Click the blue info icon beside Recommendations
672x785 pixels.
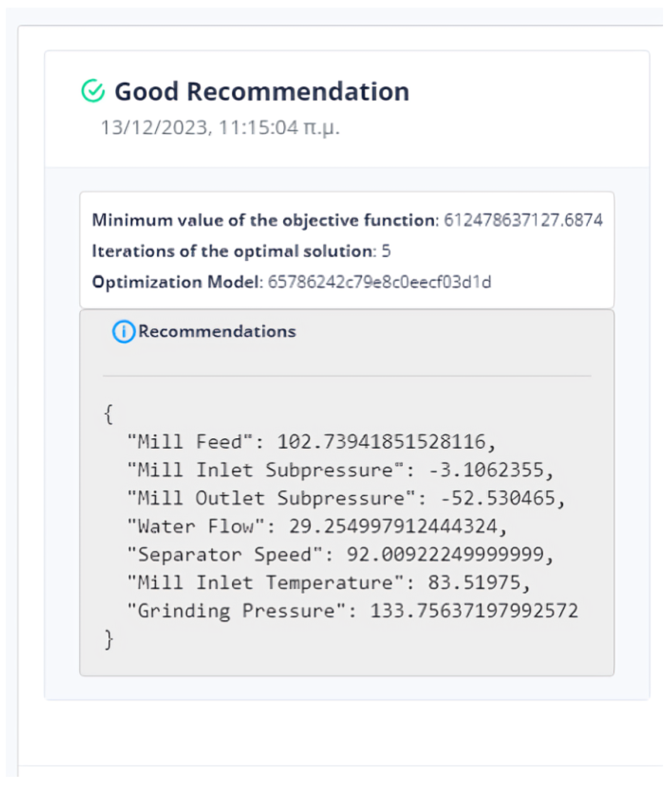click(x=124, y=331)
